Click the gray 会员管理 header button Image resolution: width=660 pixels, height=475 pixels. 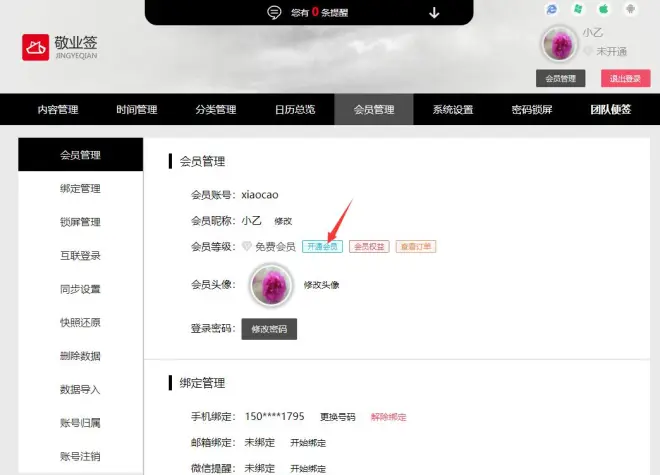point(560,78)
